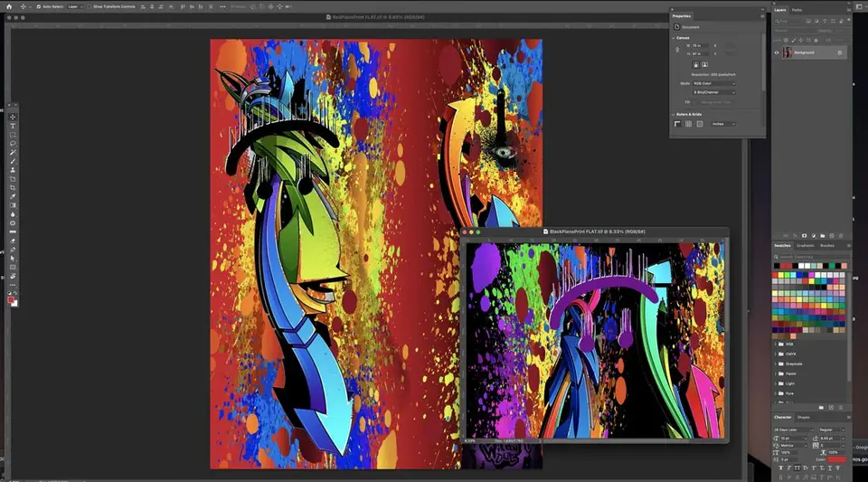Image resolution: width=868 pixels, height=482 pixels.
Task: Delete swatch trash icon in Swatches panel
Action: coord(841,407)
